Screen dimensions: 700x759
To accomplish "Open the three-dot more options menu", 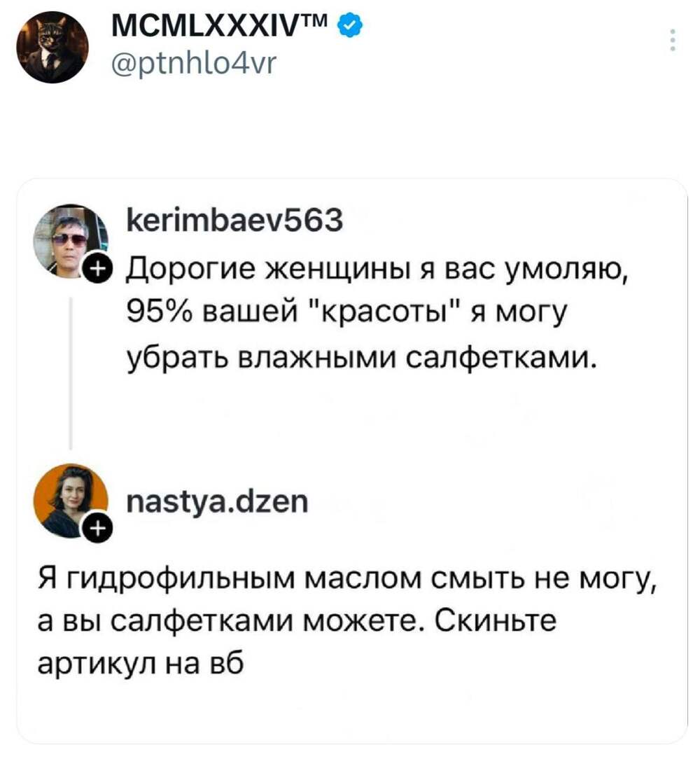I will pyautogui.click(x=673, y=40).
